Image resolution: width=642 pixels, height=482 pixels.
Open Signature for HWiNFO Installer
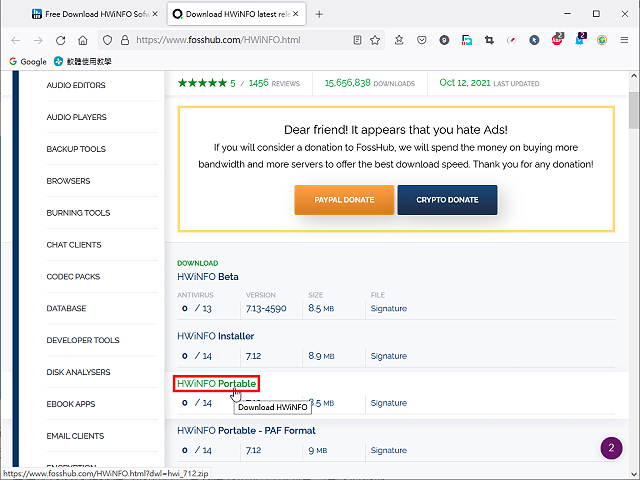click(x=389, y=356)
